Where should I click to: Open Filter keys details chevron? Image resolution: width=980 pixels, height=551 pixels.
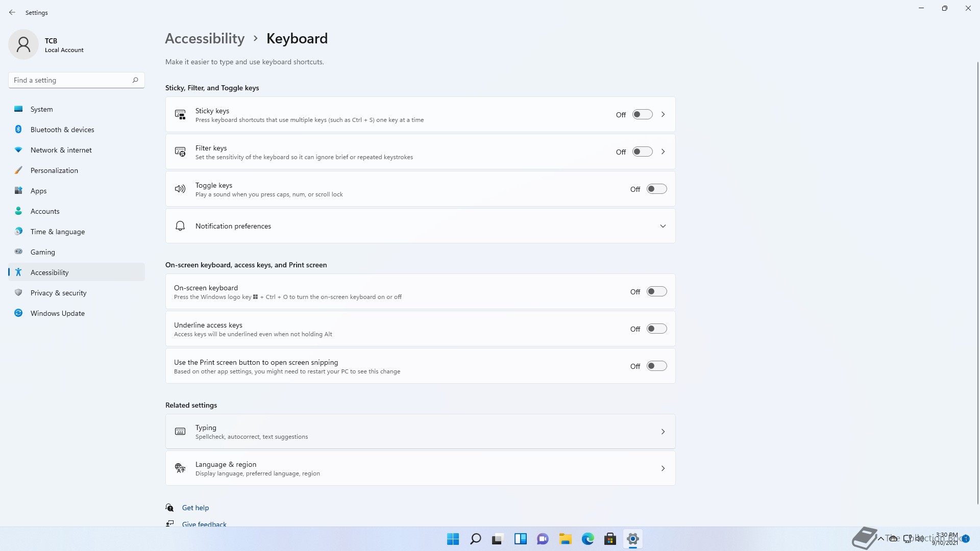point(663,152)
